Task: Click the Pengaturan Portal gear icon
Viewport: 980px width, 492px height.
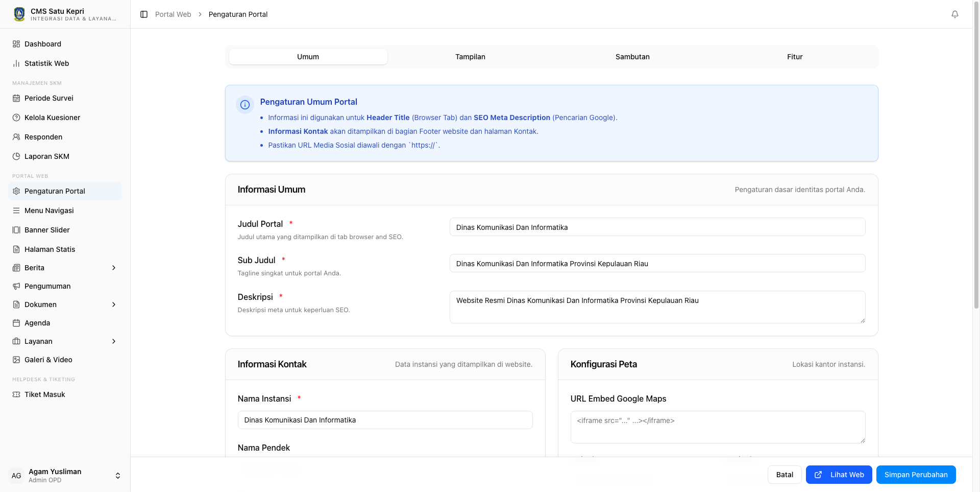Action: tap(16, 191)
